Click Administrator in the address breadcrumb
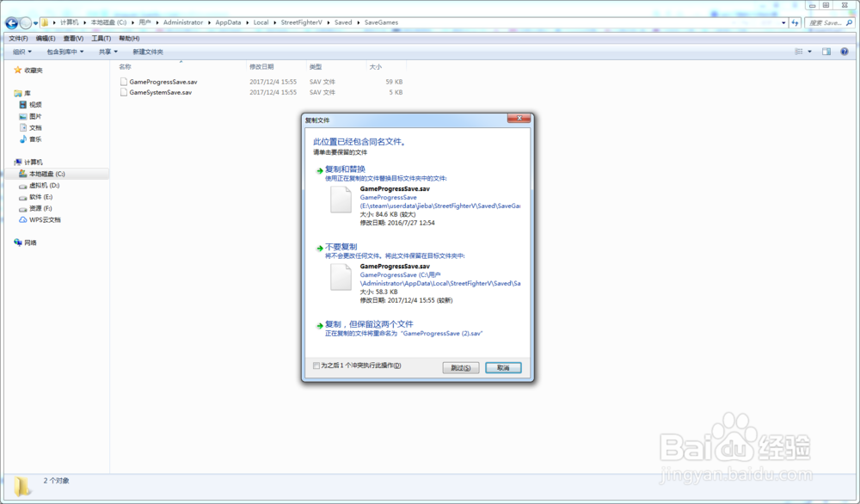This screenshot has width=860, height=504. point(183,22)
